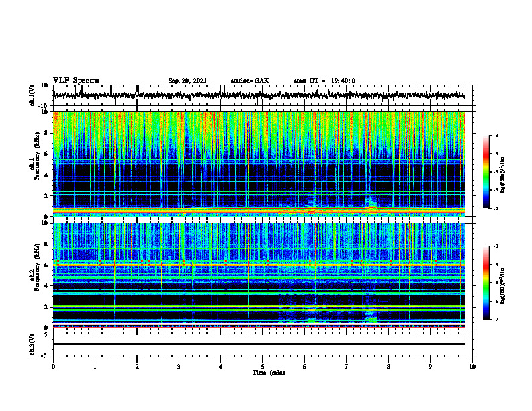Click time axis tick label "7"
This screenshot has width=532, height=411.
pos(347,367)
